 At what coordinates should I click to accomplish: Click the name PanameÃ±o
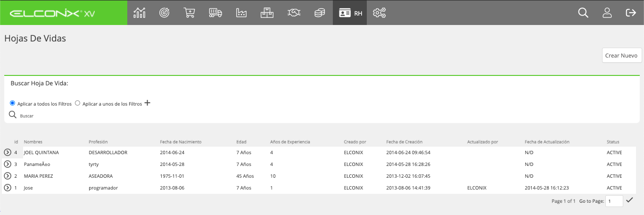pos(37,164)
